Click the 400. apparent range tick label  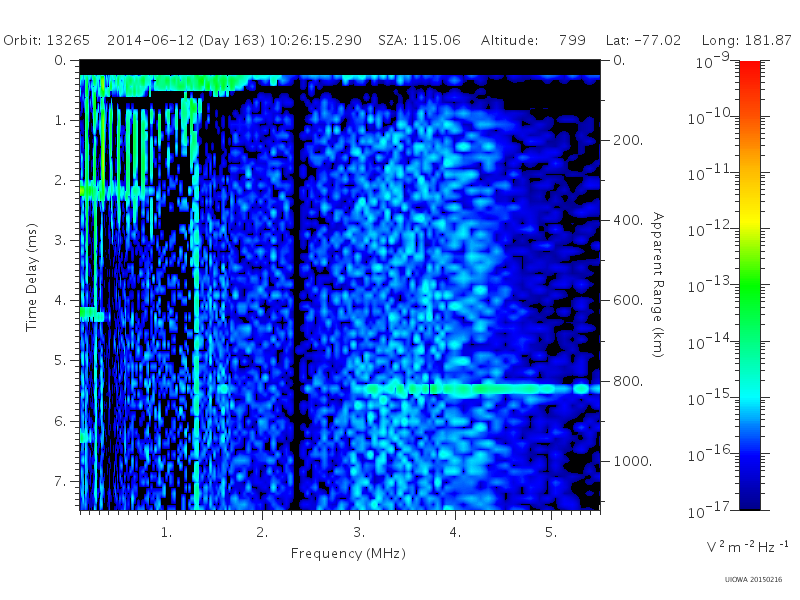pos(628,220)
